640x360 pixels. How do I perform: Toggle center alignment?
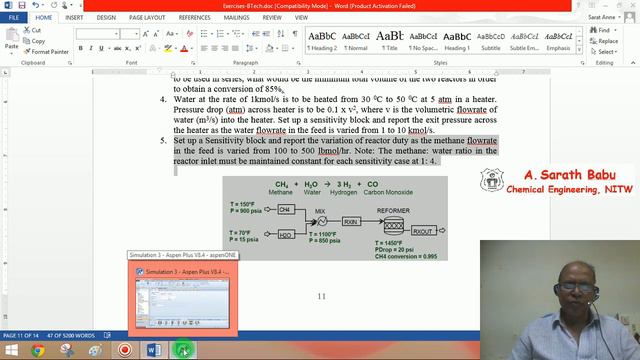pyautogui.click(x=215, y=49)
